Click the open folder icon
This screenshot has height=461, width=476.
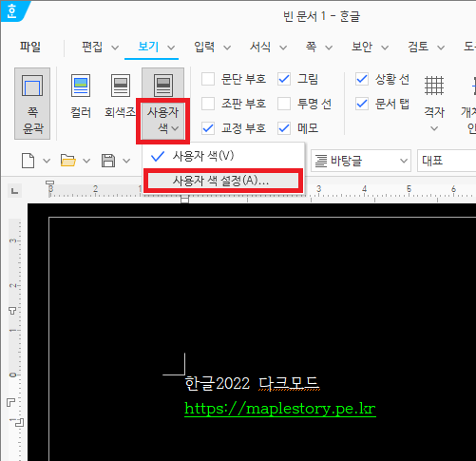click(68, 161)
